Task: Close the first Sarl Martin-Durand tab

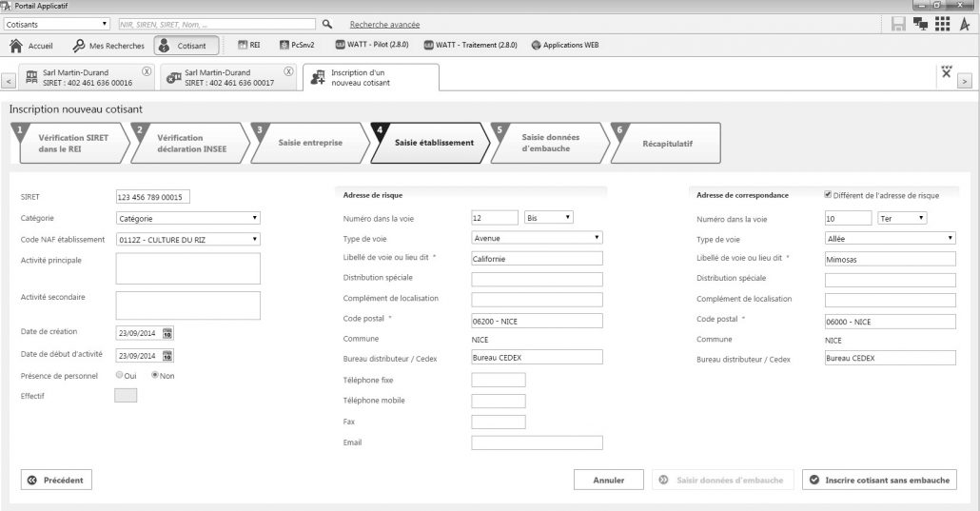Action: [147, 71]
